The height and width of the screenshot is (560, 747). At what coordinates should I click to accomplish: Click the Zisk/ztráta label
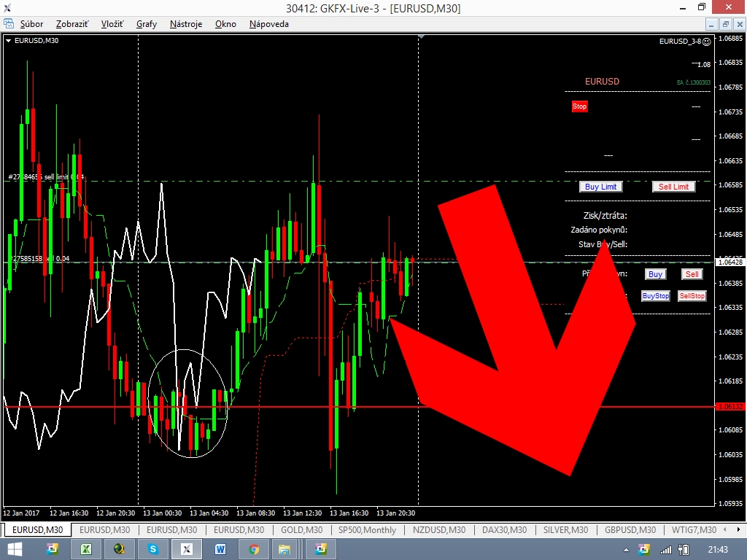pyautogui.click(x=605, y=216)
